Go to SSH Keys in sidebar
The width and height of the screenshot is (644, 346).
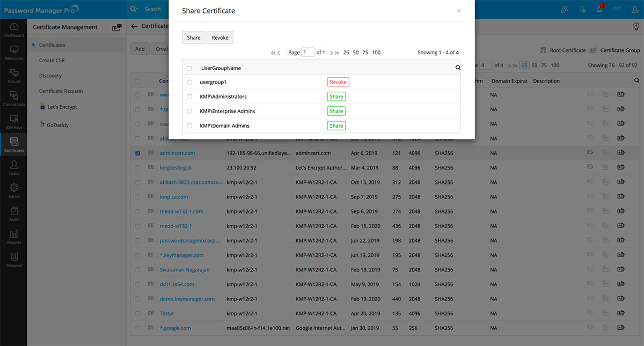[x=14, y=122]
